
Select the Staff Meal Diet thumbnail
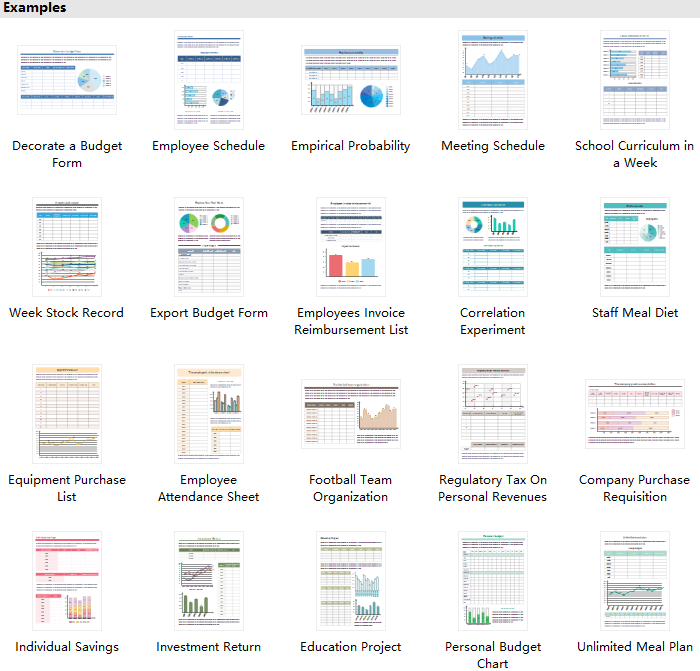tap(635, 247)
